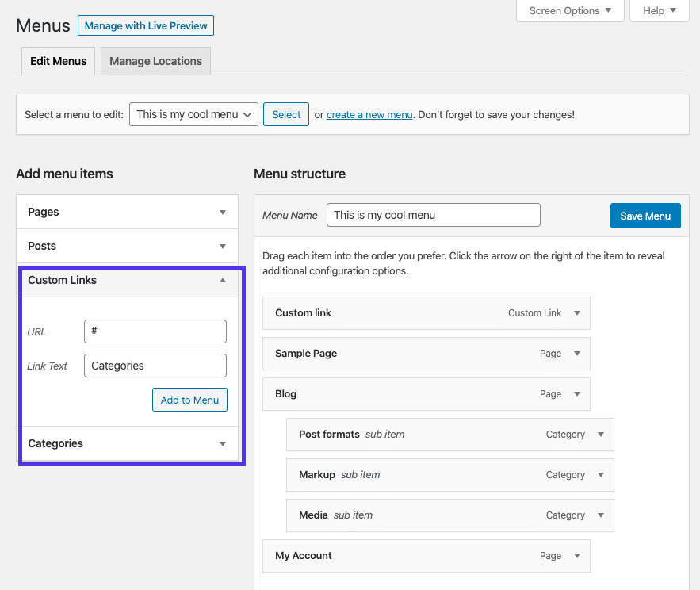
Task: Expand the Posts panel arrow
Action: pos(223,247)
